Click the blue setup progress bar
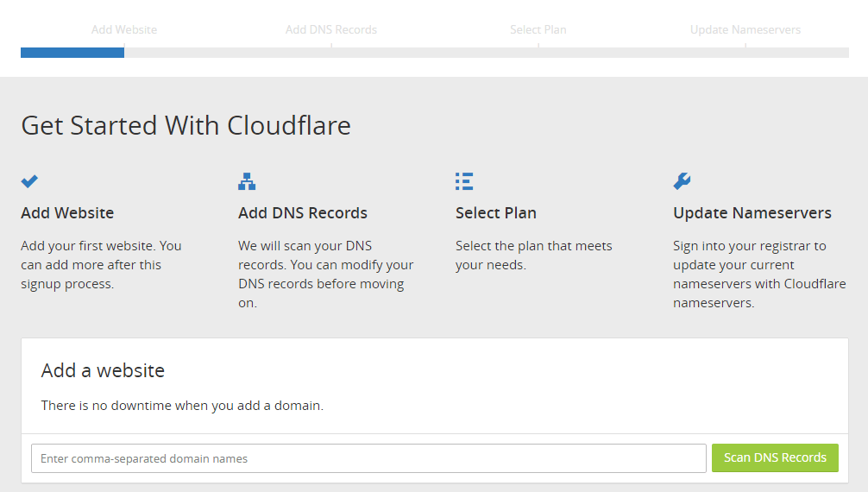 point(72,53)
